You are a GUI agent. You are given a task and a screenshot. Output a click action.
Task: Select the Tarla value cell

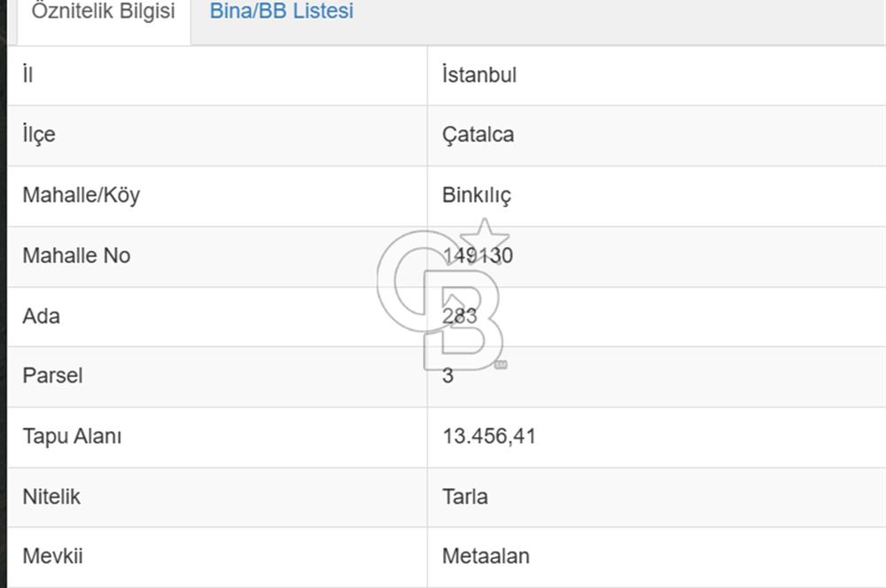click(x=465, y=497)
